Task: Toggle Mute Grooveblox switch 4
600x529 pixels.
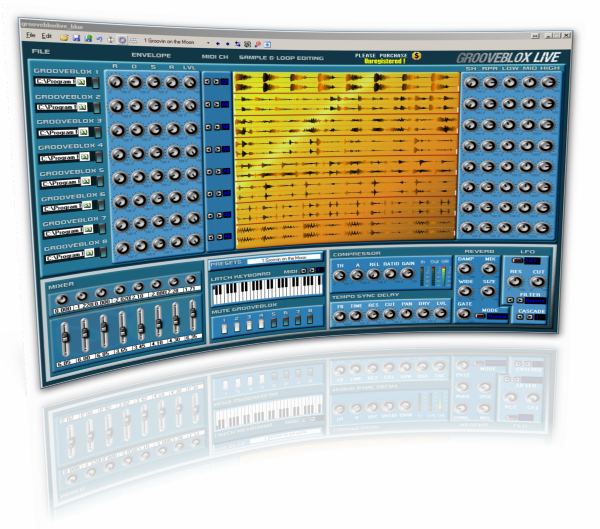Action: pyautogui.click(x=261, y=324)
